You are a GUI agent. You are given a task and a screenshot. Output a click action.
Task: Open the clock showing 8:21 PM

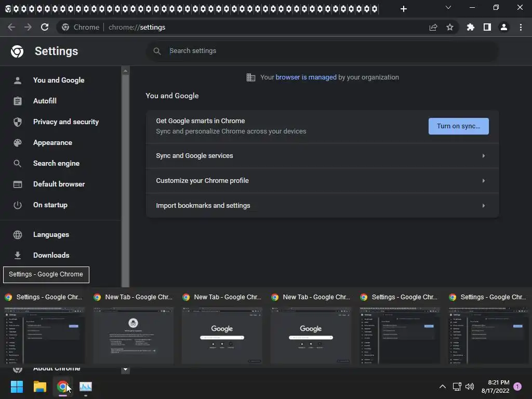[x=495, y=387]
